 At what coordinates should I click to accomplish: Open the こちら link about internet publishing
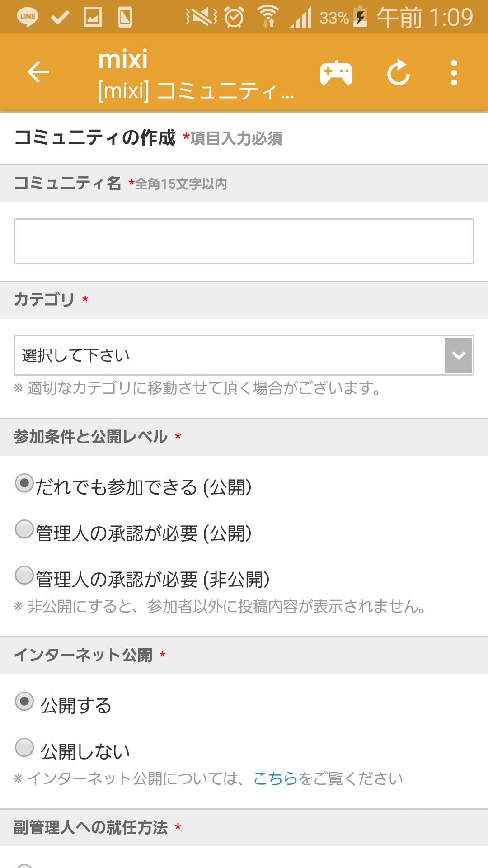tap(275, 778)
